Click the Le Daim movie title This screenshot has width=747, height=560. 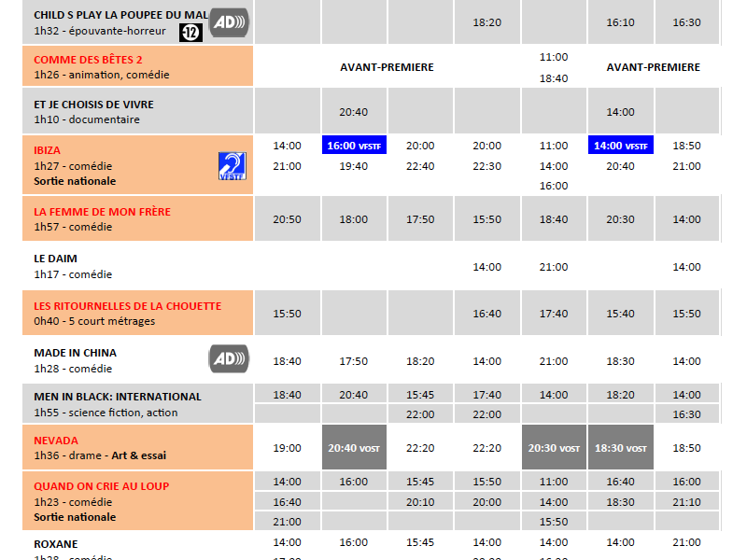point(56,259)
